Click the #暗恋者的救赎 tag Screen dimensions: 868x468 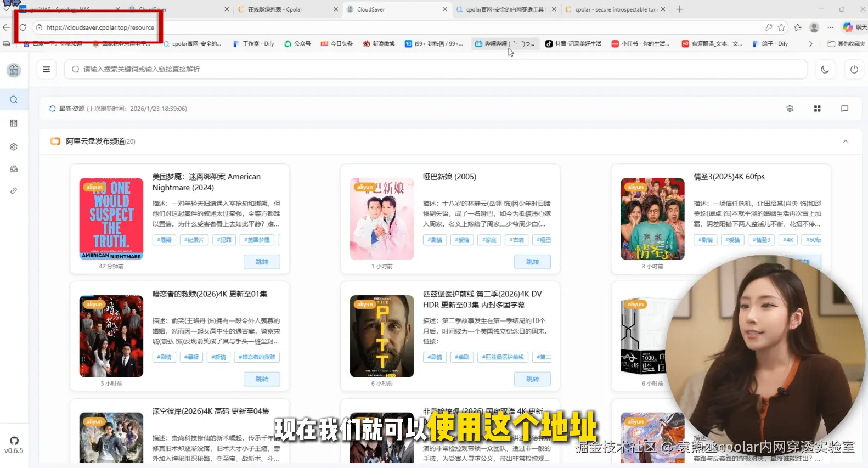[x=257, y=357]
